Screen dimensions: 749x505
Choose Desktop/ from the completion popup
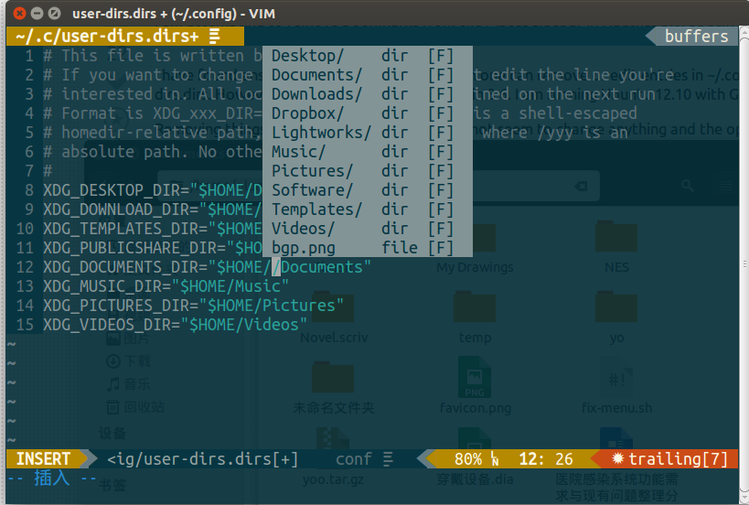[x=308, y=55]
